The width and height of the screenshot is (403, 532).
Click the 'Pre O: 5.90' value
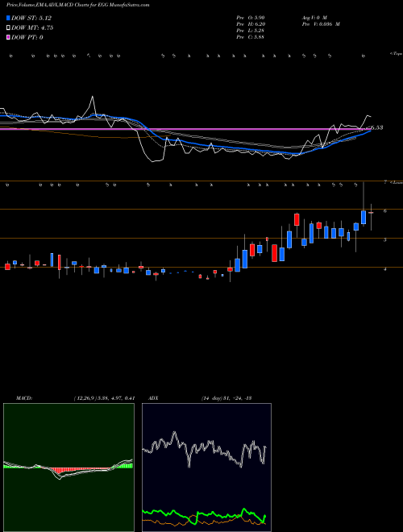coord(251,17)
